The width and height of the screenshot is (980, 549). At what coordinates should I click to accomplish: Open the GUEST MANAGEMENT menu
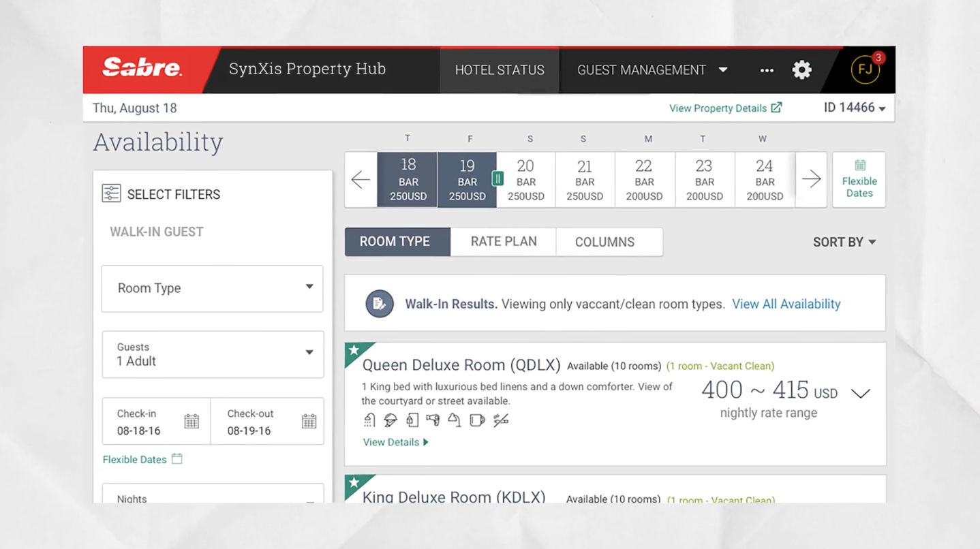(652, 70)
